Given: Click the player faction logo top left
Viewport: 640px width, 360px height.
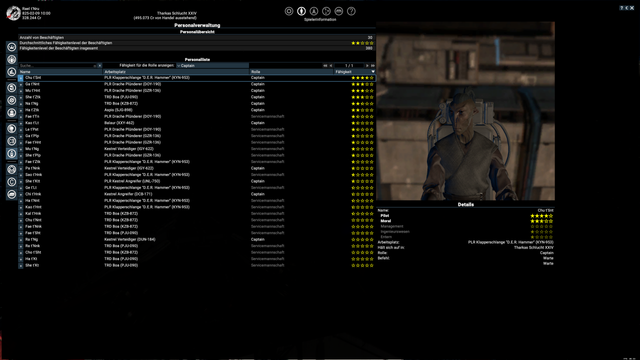Looking at the screenshot, I should point(13,13).
